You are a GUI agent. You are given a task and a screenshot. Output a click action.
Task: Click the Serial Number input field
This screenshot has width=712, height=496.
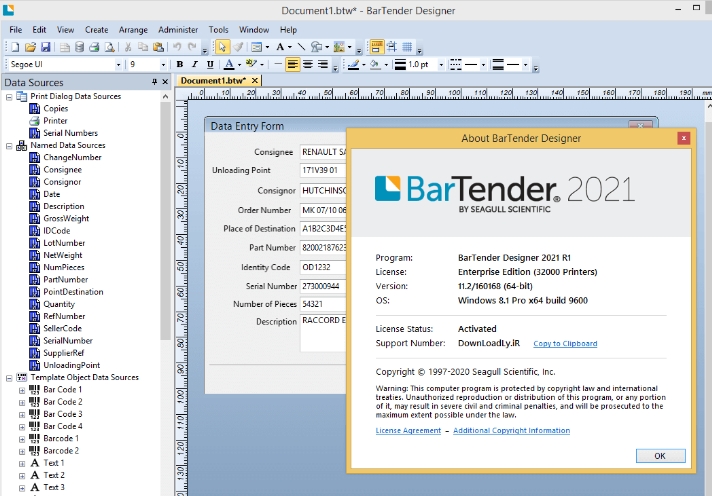point(323,286)
